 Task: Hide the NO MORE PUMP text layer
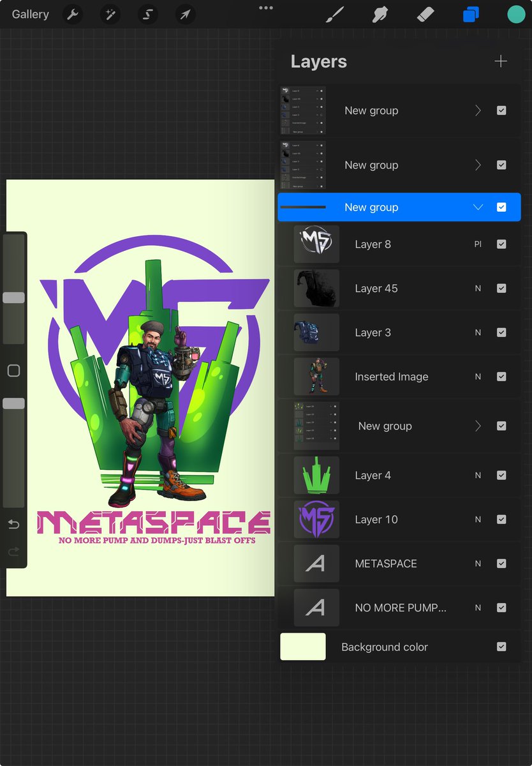[x=501, y=607]
